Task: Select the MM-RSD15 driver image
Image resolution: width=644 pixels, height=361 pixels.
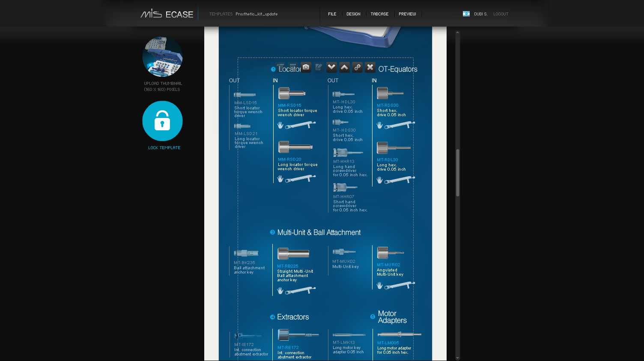Action: [292, 93]
